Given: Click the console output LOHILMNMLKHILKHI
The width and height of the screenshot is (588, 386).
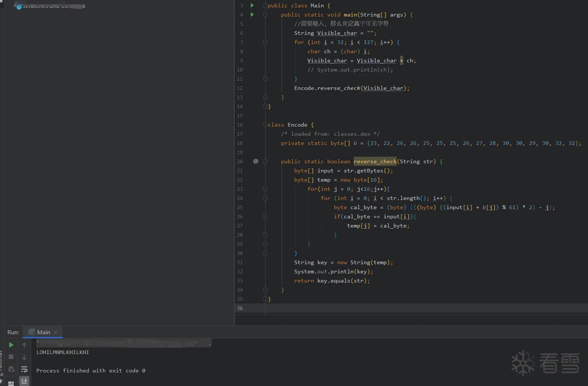Looking at the screenshot, I should tap(63, 352).
